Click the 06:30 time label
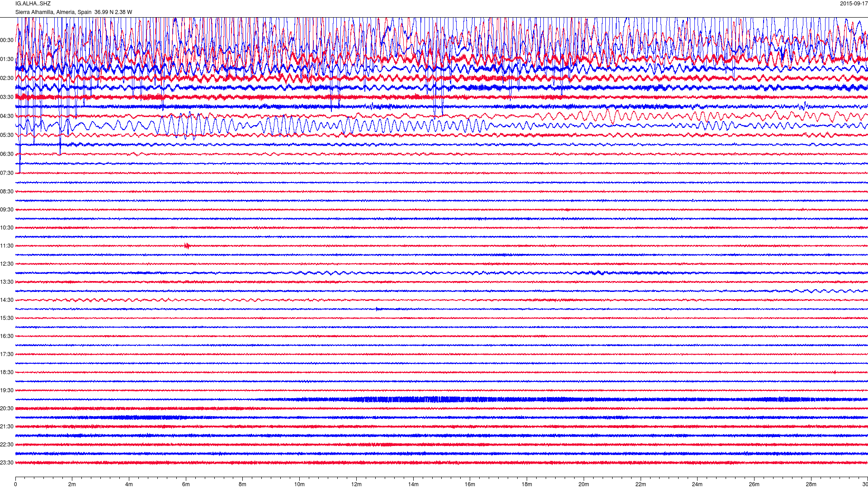Viewport: 868px width, 488px height. (x=7, y=154)
